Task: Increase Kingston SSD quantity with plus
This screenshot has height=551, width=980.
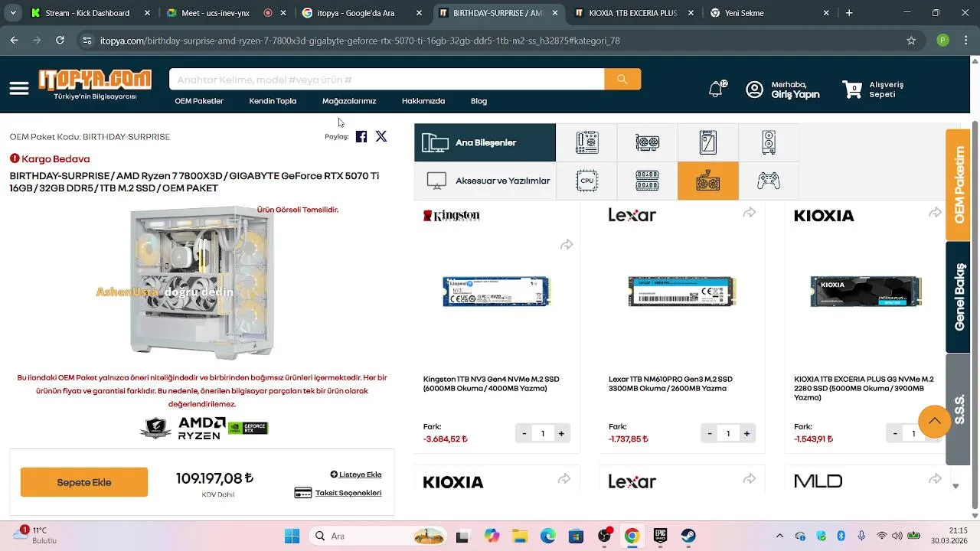Action: [x=561, y=434]
